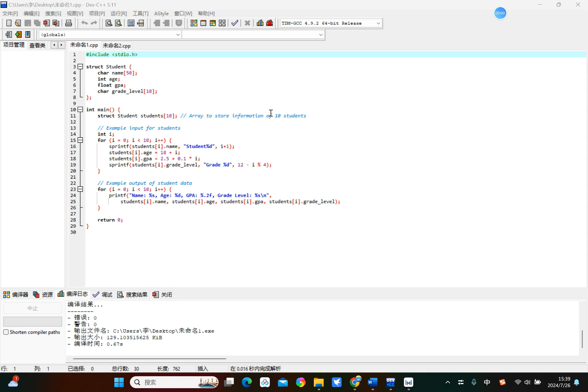Click the 中止 button
This screenshot has height=392, width=588.
click(32, 308)
